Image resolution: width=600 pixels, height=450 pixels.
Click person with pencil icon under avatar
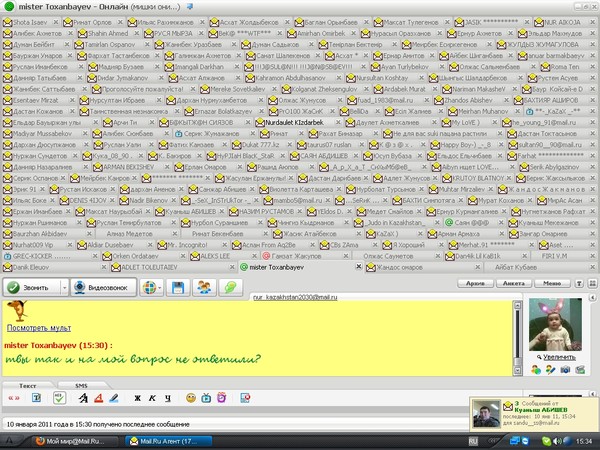pos(551,370)
